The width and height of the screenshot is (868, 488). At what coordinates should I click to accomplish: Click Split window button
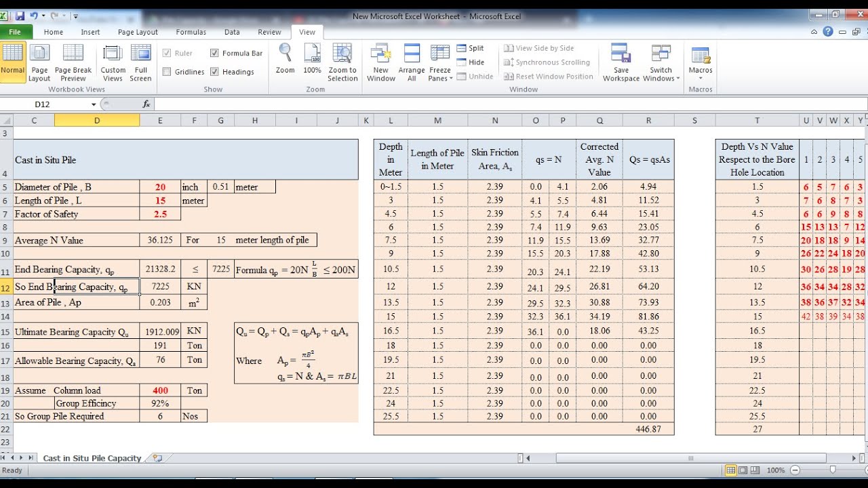pyautogui.click(x=471, y=48)
